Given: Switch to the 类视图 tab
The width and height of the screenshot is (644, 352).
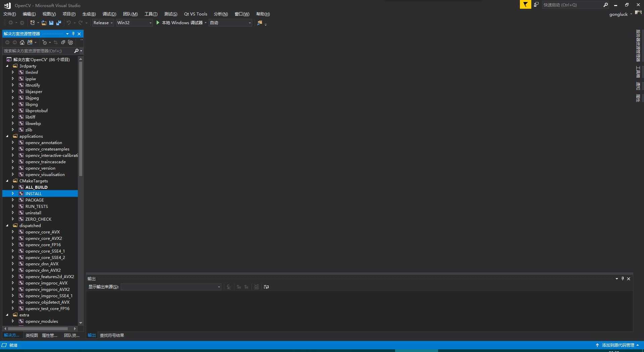Looking at the screenshot, I should [32, 335].
